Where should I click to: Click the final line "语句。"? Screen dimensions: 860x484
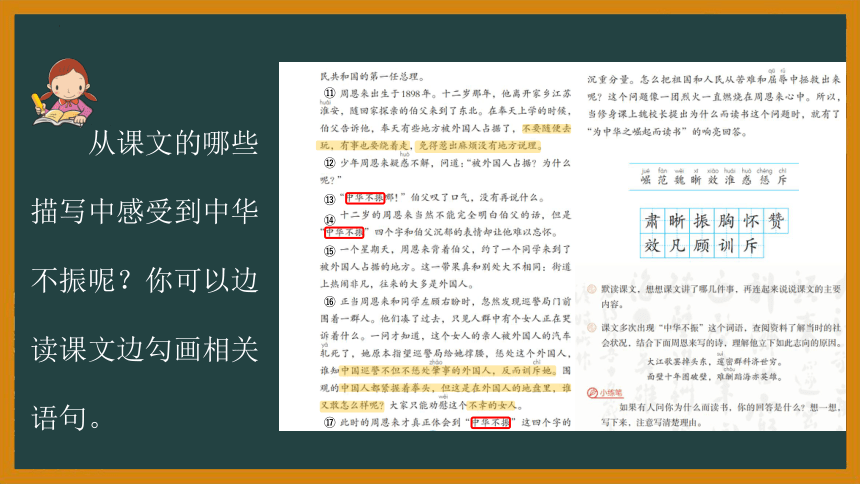pyautogui.click(x=67, y=418)
